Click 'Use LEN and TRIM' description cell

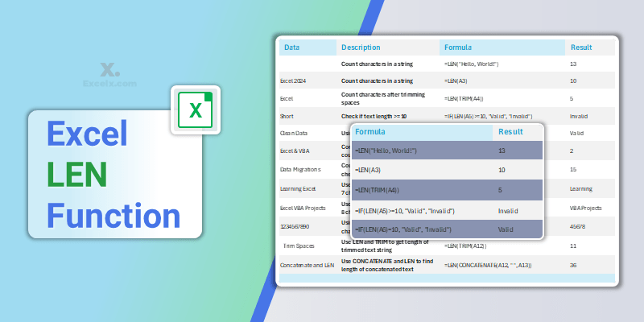(385, 246)
